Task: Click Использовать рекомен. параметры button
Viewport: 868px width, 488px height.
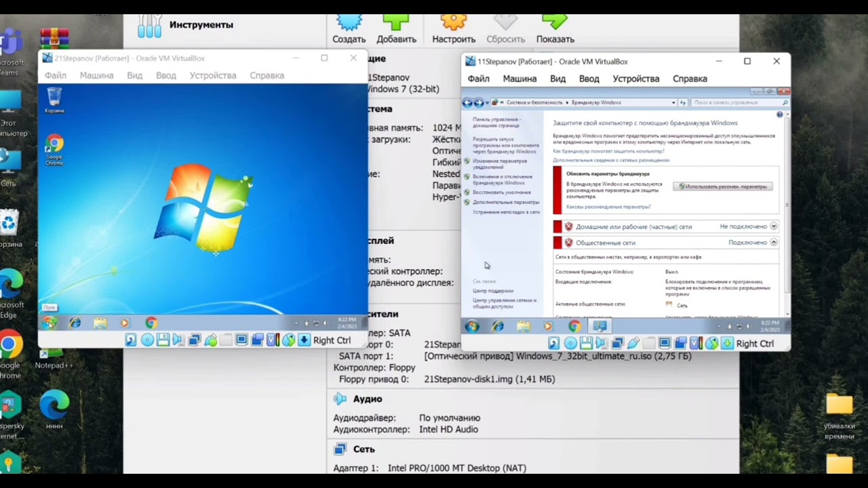Action: 723,186
